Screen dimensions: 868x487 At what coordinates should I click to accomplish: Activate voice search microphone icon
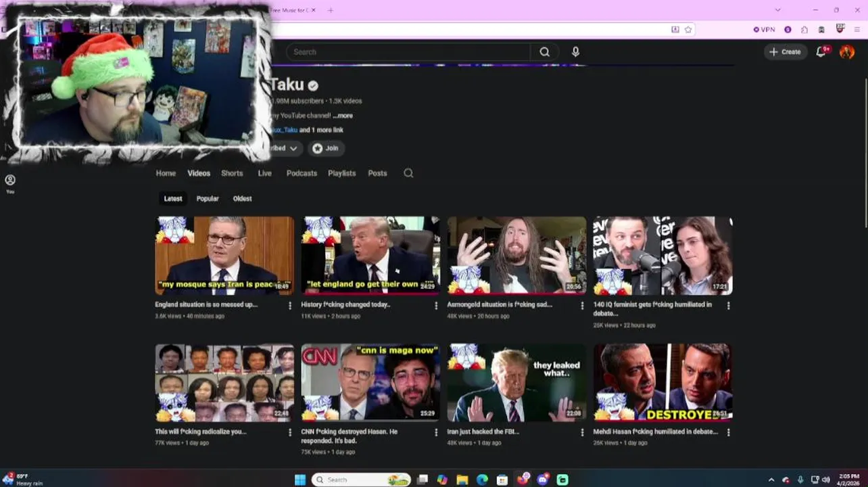pyautogui.click(x=575, y=52)
